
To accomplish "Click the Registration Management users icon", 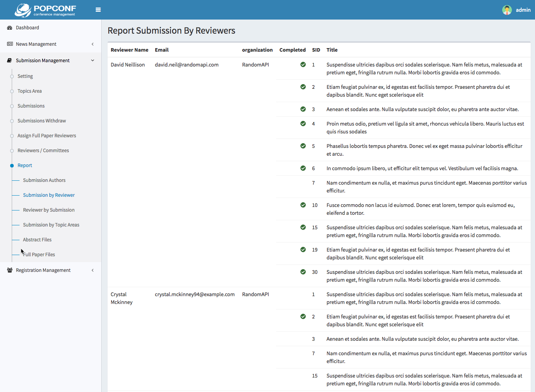I will point(10,270).
